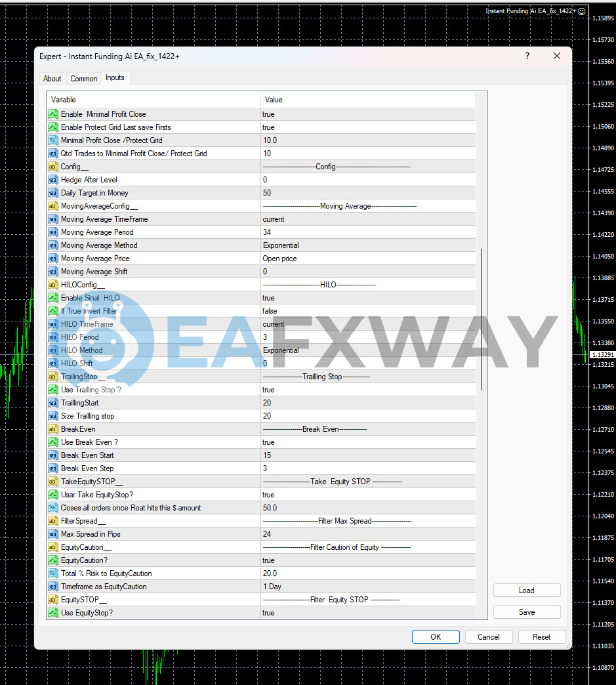This screenshot has height=685, width=616.
Task: Open HILO TimeFrame current dropdown
Action: click(368, 323)
